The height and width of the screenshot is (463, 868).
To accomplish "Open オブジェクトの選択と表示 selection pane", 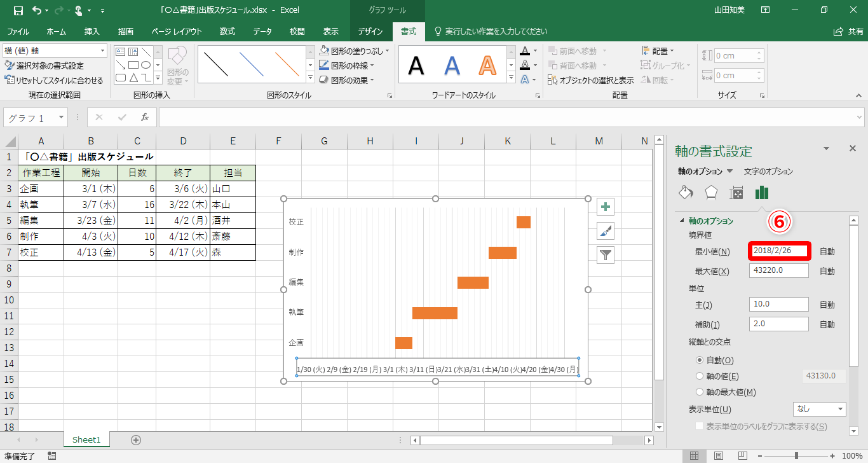I will [591, 80].
